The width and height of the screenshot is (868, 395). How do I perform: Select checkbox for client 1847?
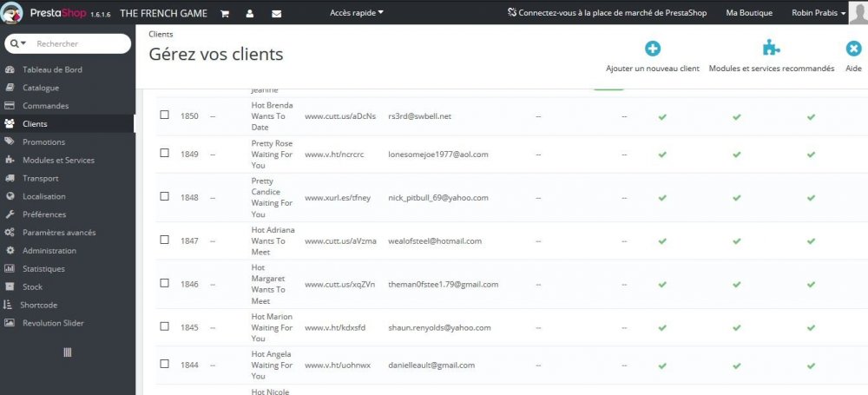coord(164,240)
